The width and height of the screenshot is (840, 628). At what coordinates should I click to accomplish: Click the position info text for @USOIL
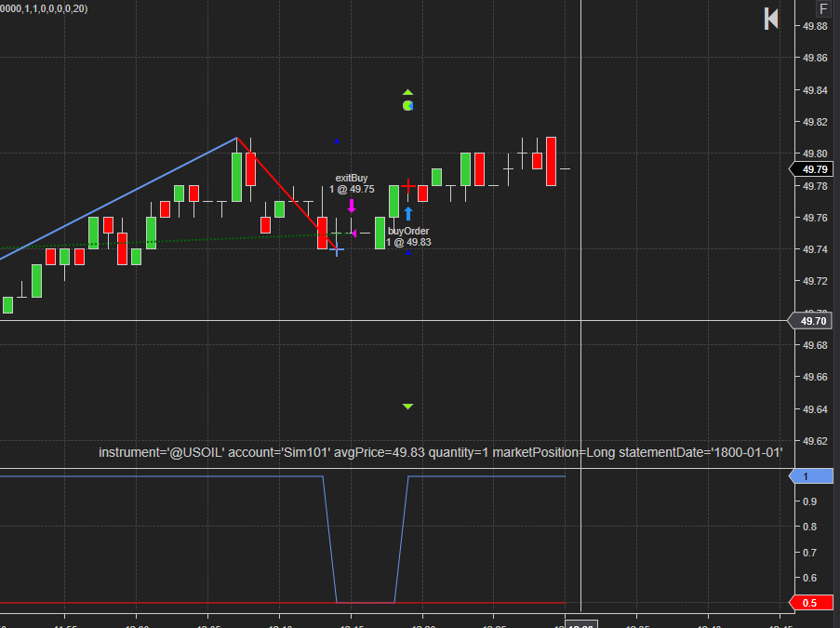point(440,452)
